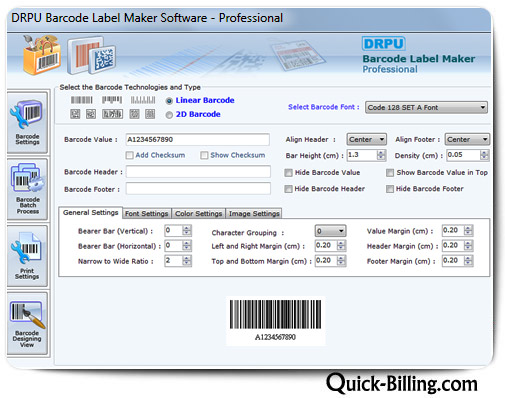Select fifth 2D barcode sample icon
Viewport: 505px width, 398px height.
coord(150,114)
